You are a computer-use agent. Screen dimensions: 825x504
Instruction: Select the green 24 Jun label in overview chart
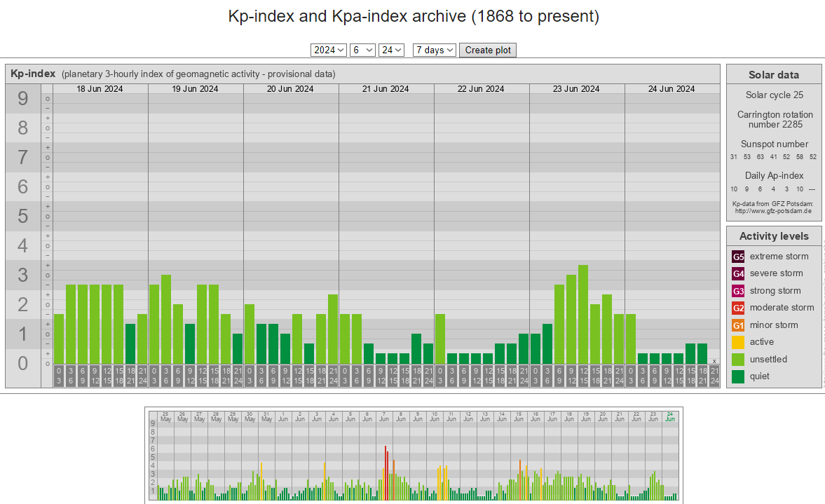670,416
